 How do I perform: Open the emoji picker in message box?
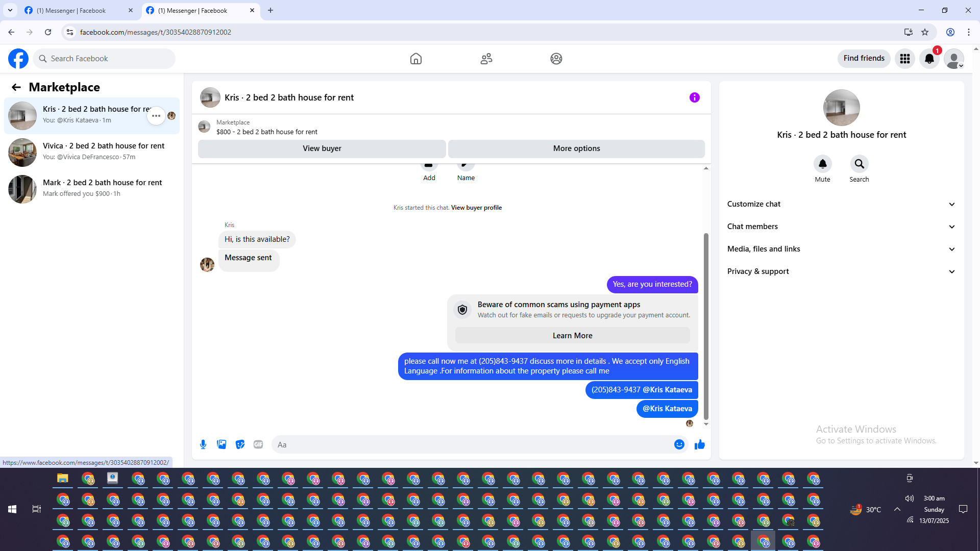679,444
